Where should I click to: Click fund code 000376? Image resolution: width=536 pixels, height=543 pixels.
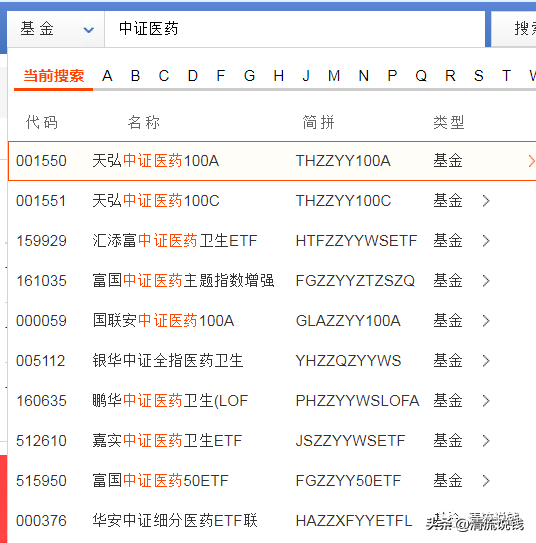41,521
